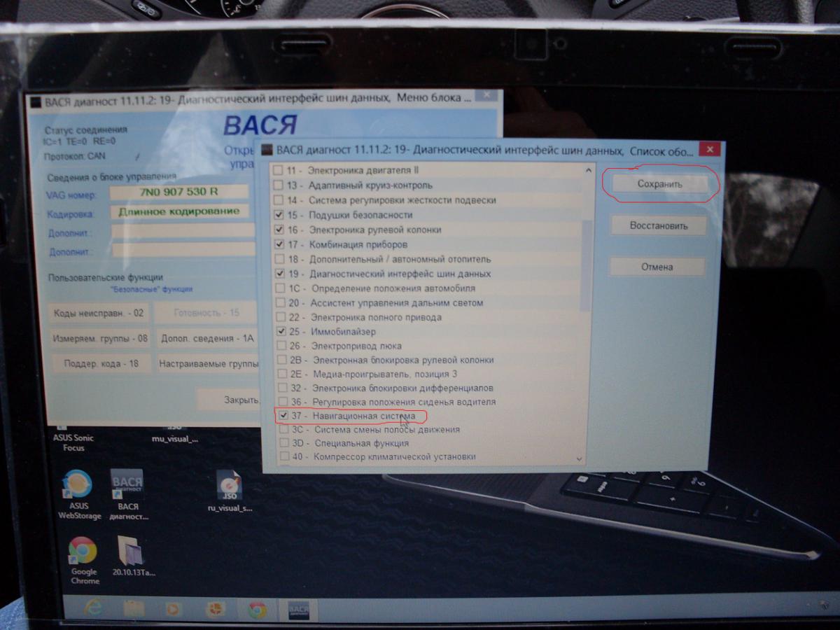The image size is (840, 630).
Task: Check 26 - Электропривод люка
Action: click(281, 346)
